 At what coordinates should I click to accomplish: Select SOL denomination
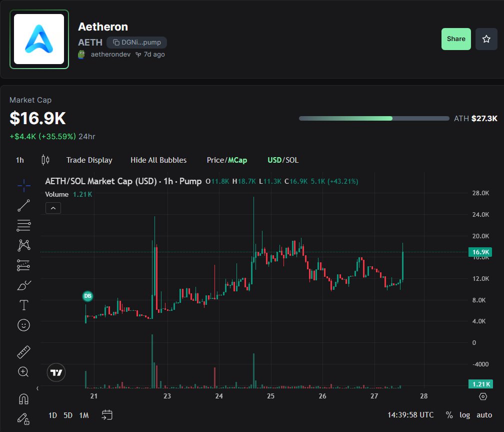(x=292, y=160)
